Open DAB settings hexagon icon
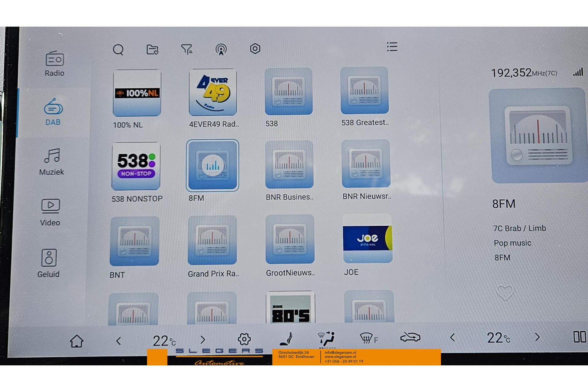This screenshot has height=392, width=588. coord(255,48)
